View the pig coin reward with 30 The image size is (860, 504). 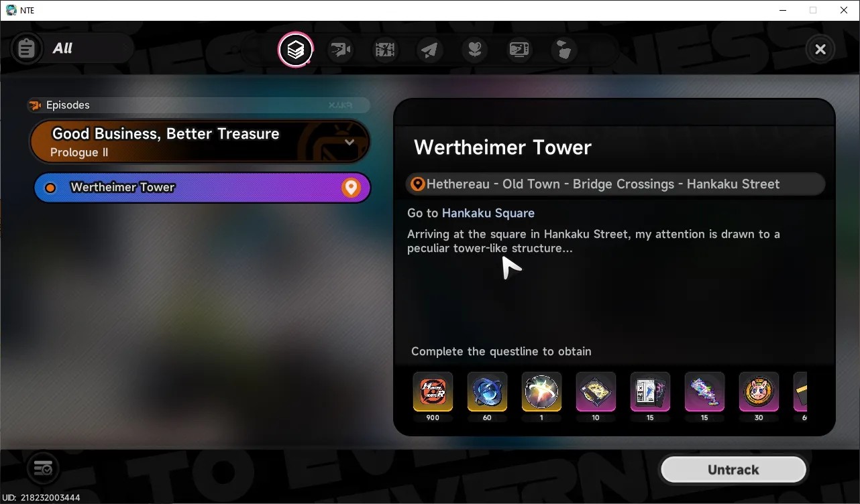coord(759,391)
